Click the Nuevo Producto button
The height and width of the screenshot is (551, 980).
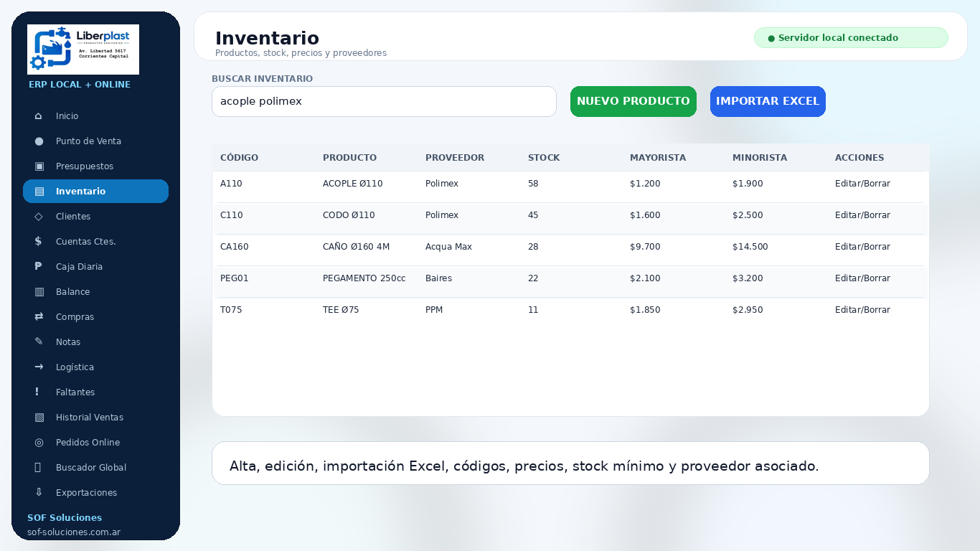point(633,101)
